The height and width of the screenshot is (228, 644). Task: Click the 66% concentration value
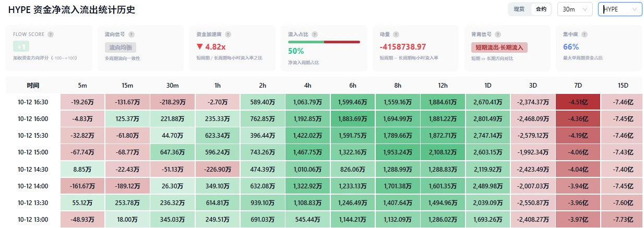click(x=571, y=46)
